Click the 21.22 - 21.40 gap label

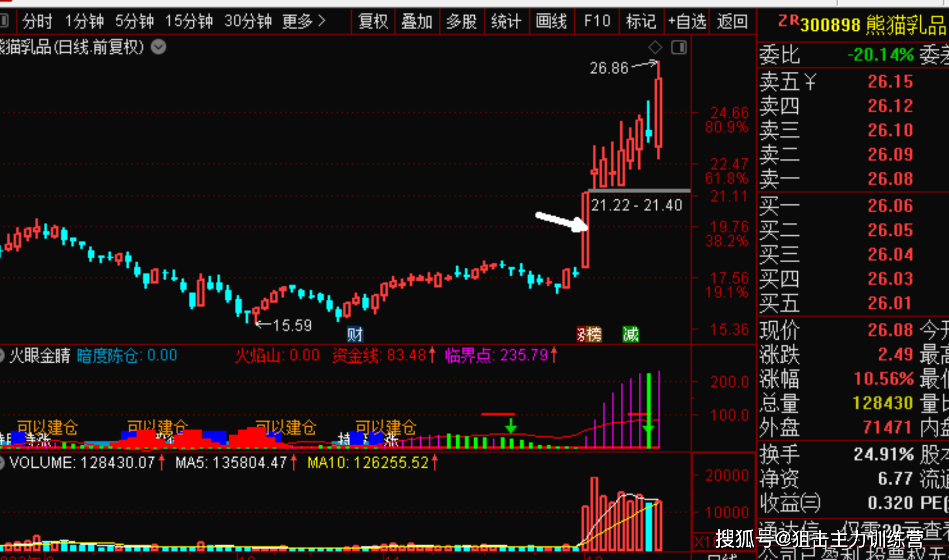click(636, 205)
